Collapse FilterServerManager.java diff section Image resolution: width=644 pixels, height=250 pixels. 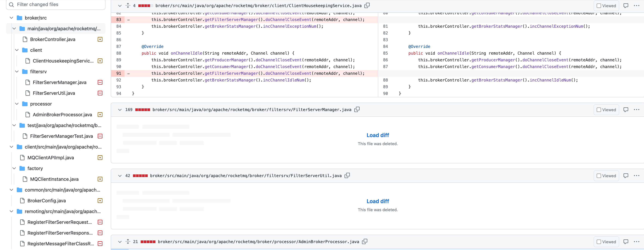[120, 110]
